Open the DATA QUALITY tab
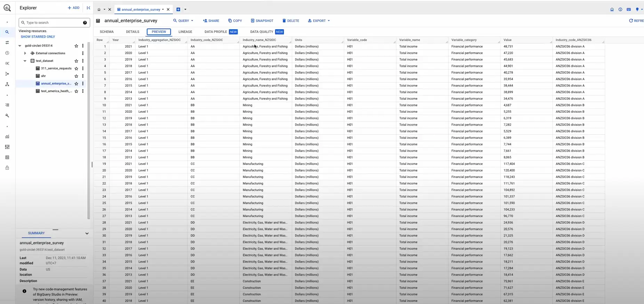The height and width of the screenshot is (304, 644). tap(267, 32)
